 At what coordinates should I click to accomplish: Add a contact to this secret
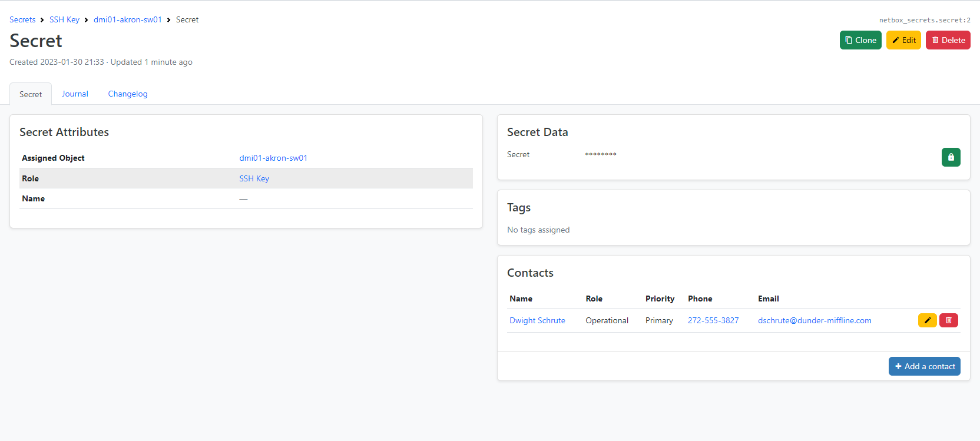(924, 366)
